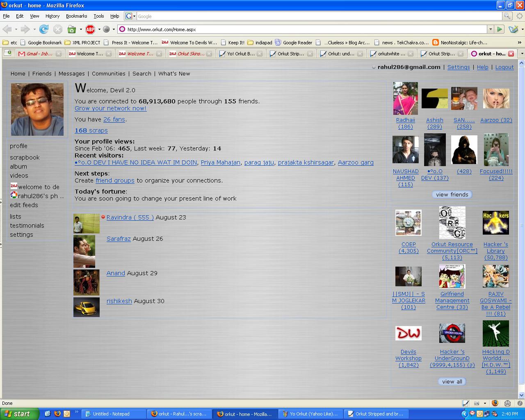This screenshot has height=420, width=525.
Task: Open Radhaii's friend profile photo
Action: (405, 98)
